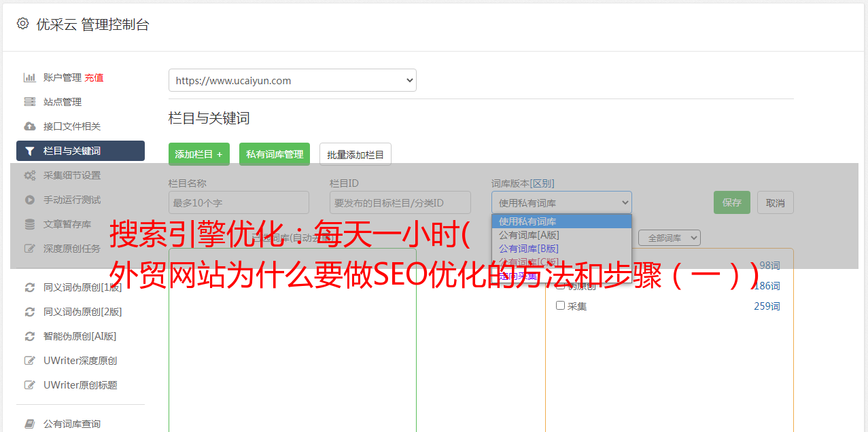Click the gears icon for 采集细节设置
868x432 pixels.
click(x=30, y=175)
